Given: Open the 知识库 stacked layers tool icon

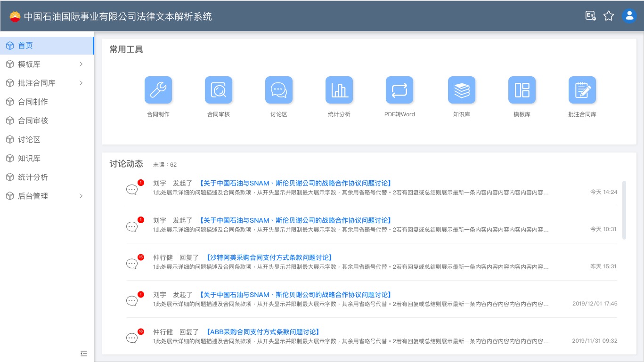Looking at the screenshot, I should tap(462, 90).
